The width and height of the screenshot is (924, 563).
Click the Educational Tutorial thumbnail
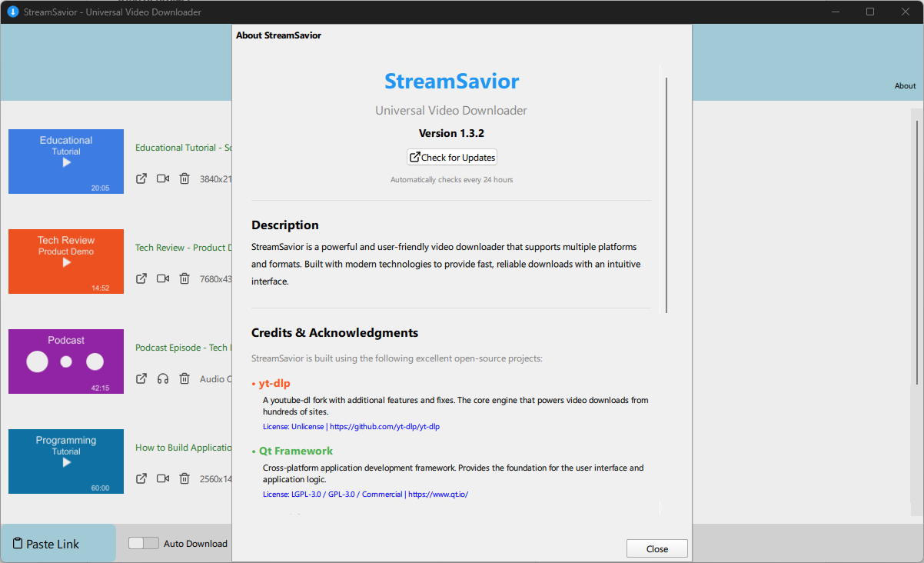coord(66,162)
